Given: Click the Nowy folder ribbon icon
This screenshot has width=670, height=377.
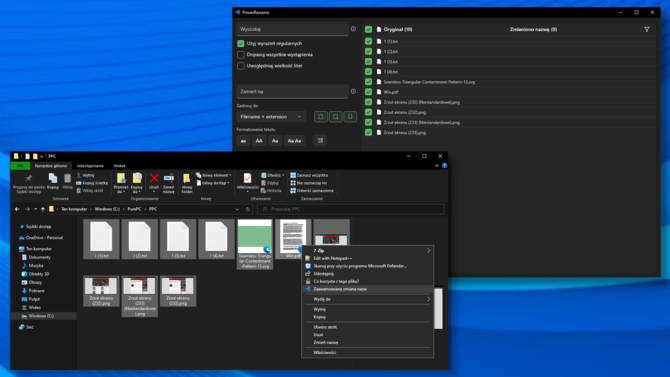Looking at the screenshot, I should [x=187, y=178].
